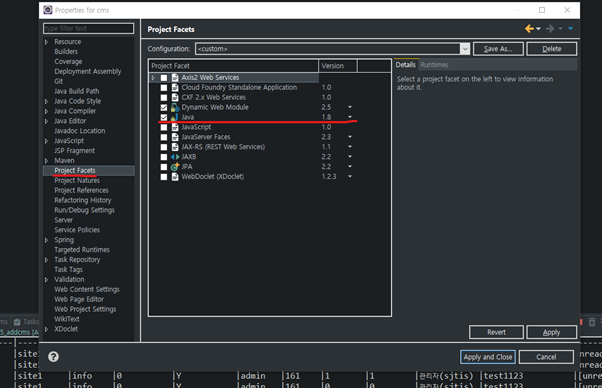Viewport: 602px width, 388px height.
Task: Open the view menu triangle in Project Facets header
Action: tap(571, 29)
